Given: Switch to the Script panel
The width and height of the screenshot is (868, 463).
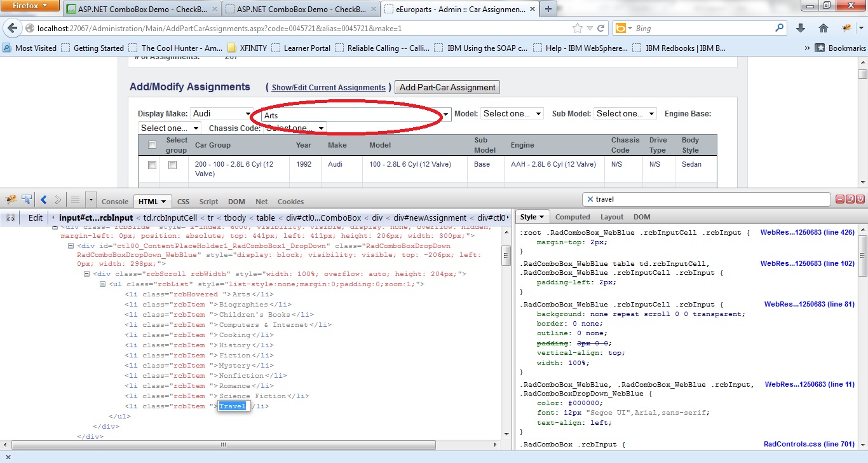Looking at the screenshot, I should (208, 202).
